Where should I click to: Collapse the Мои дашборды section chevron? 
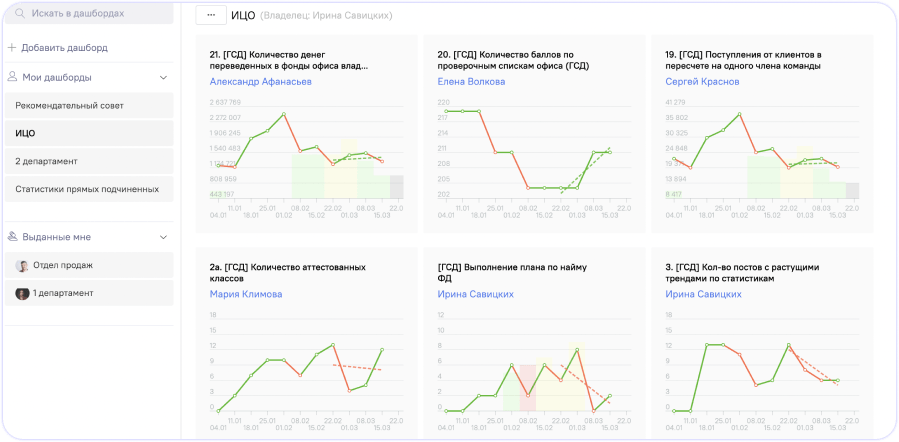point(164,77)
